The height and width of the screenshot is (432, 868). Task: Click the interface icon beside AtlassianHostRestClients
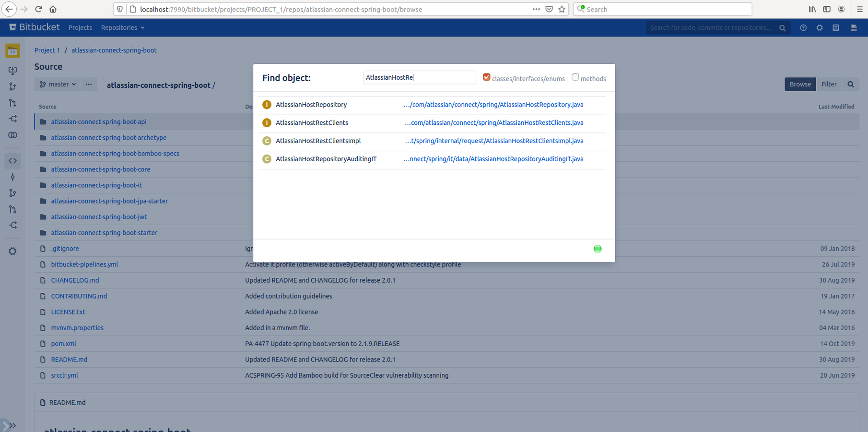pyautogui.click(x=267, y=123)
